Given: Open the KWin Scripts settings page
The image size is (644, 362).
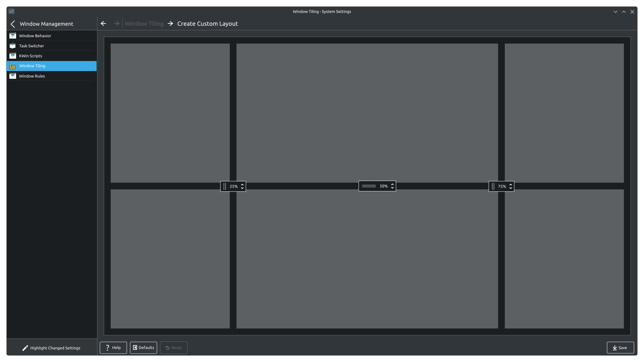Looking at the screenshot, I should pyautogui.click(x=31, y=56).
